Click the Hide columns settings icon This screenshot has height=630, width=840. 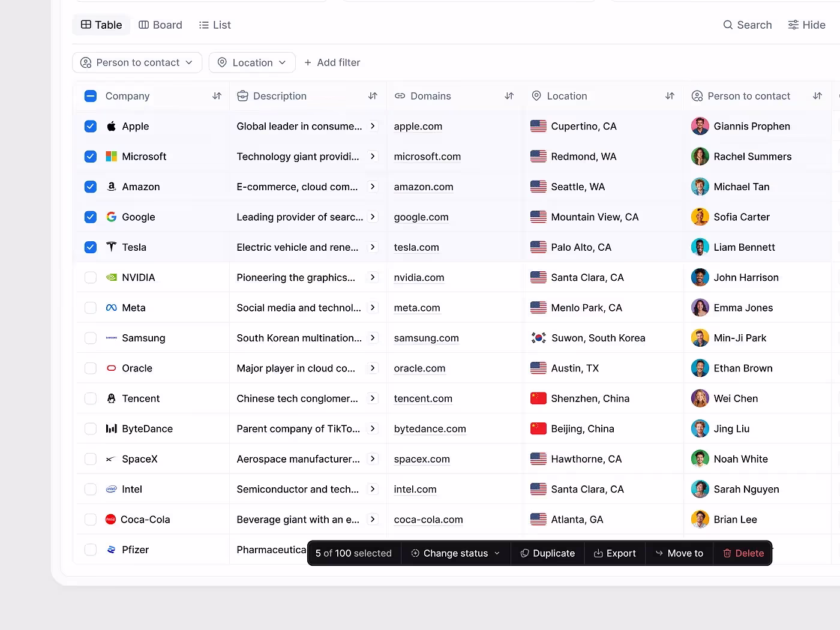pos(793,25)
